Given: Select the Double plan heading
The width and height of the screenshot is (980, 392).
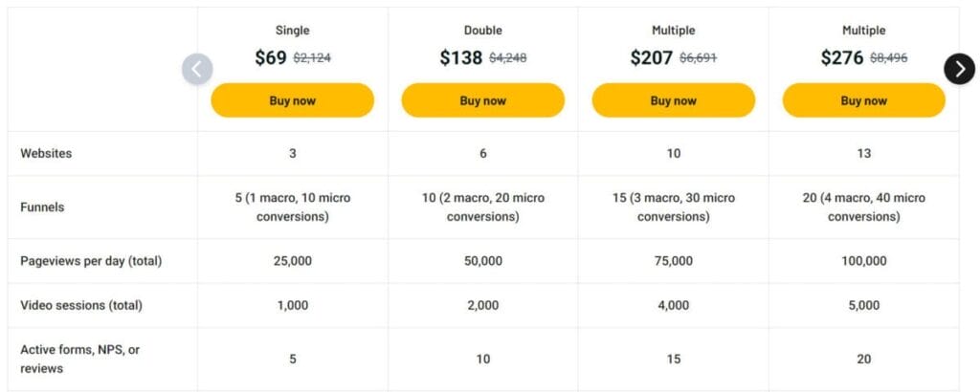Looking at the screenshot, I should pyautogui.click(x=483, y=30).
